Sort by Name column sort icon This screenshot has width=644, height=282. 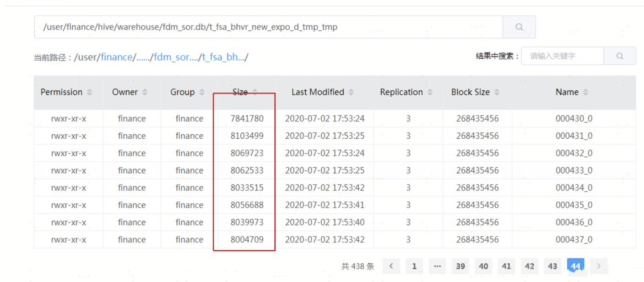click(x=585, y=92)
